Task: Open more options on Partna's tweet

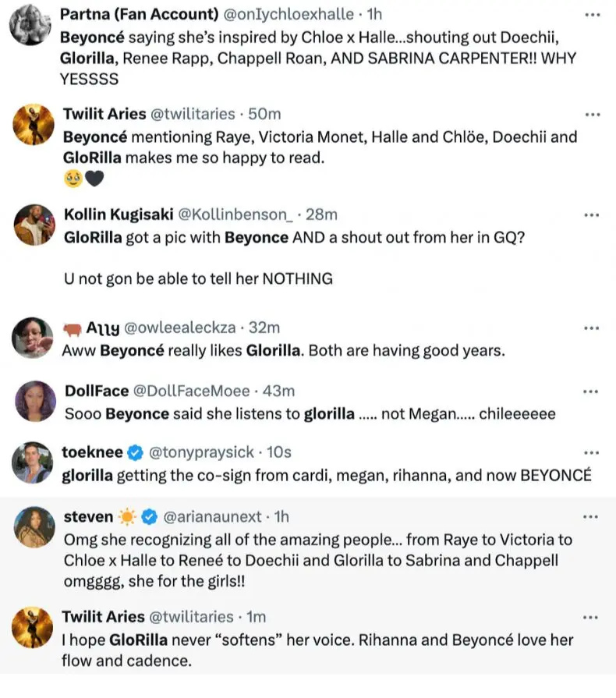Action: 593,15
